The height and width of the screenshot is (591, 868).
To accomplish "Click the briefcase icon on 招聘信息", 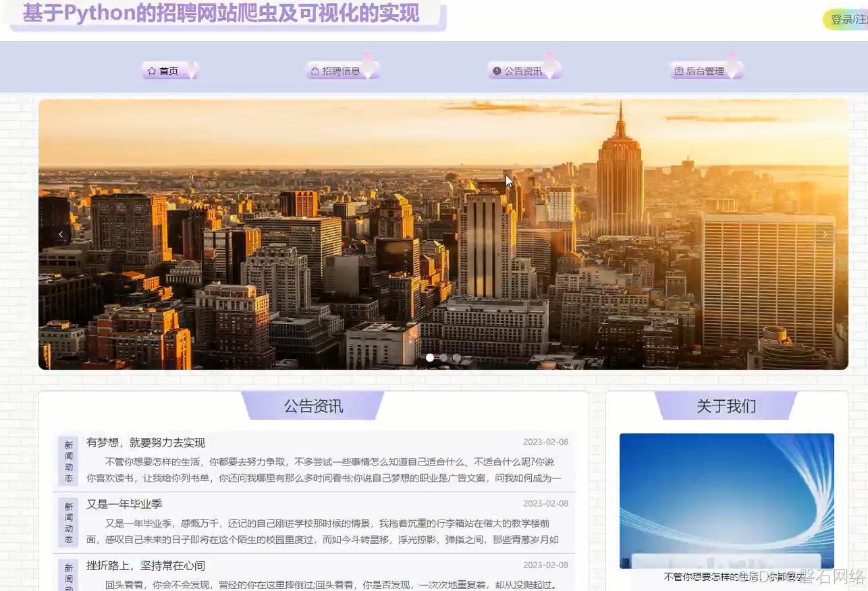I will point(315,70).
